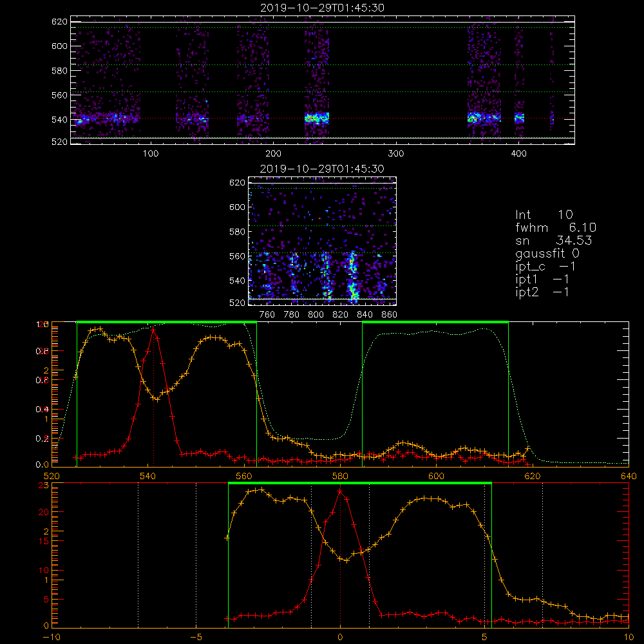
Task: Select the 'gaussfit 0' parameter line
Action: (547, 253)
